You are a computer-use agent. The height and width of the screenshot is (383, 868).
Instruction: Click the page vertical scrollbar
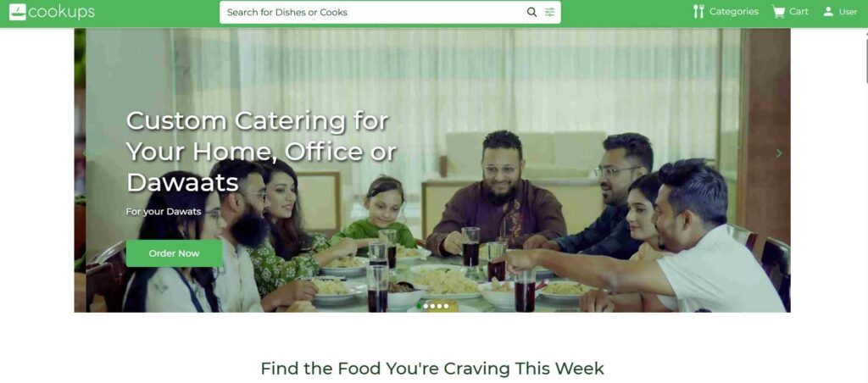865,205
